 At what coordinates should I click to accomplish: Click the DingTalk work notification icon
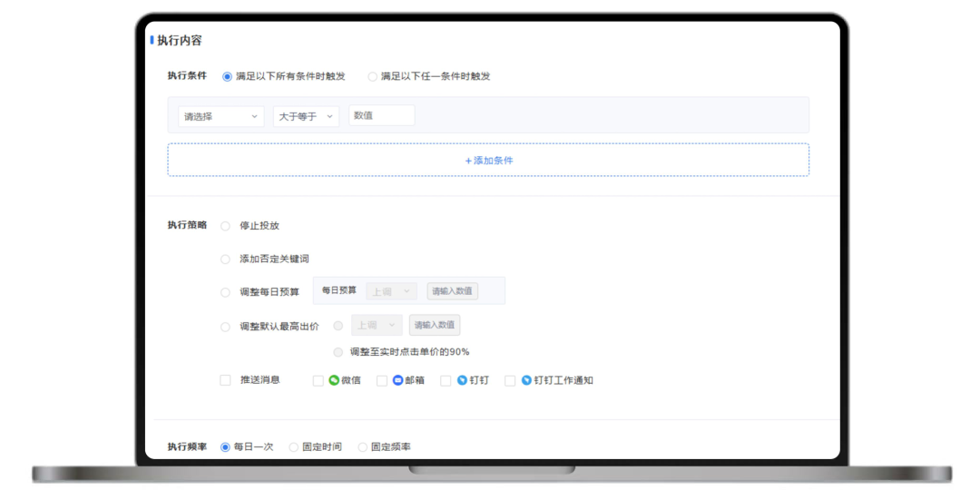tap(526, 380)
